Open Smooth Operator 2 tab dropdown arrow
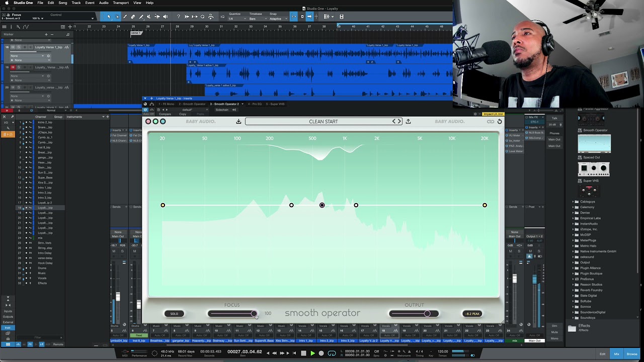Screen dimensions: 644x362 (242, 104)
